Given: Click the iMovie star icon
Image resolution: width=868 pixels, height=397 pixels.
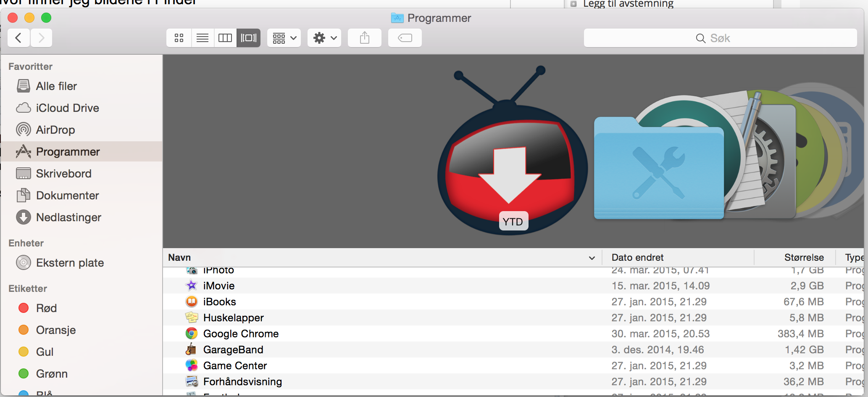Looking at the screenshot, I should (x=192, y=286).
